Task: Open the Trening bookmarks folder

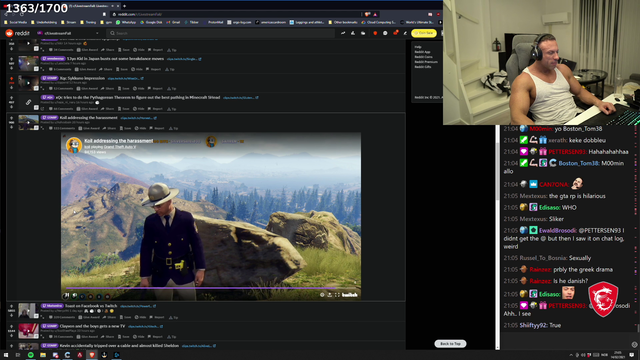Action: coord(88,22)
